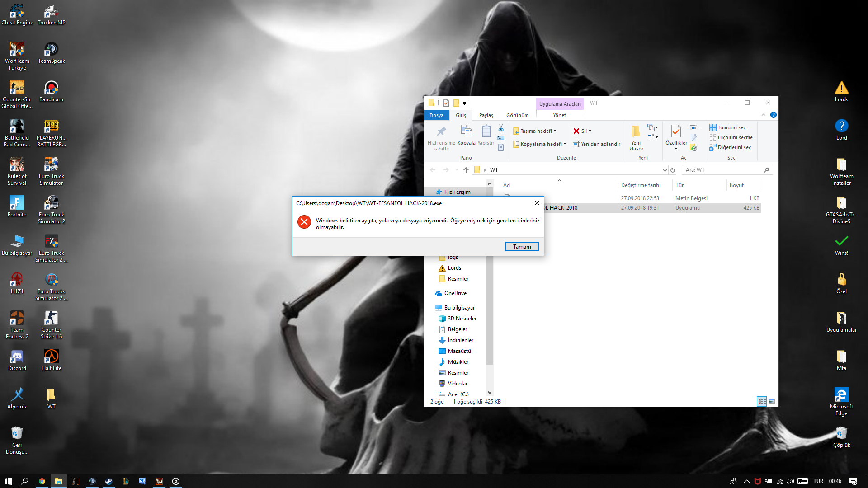Open the address bar history dropdown

tap(665, 170)
